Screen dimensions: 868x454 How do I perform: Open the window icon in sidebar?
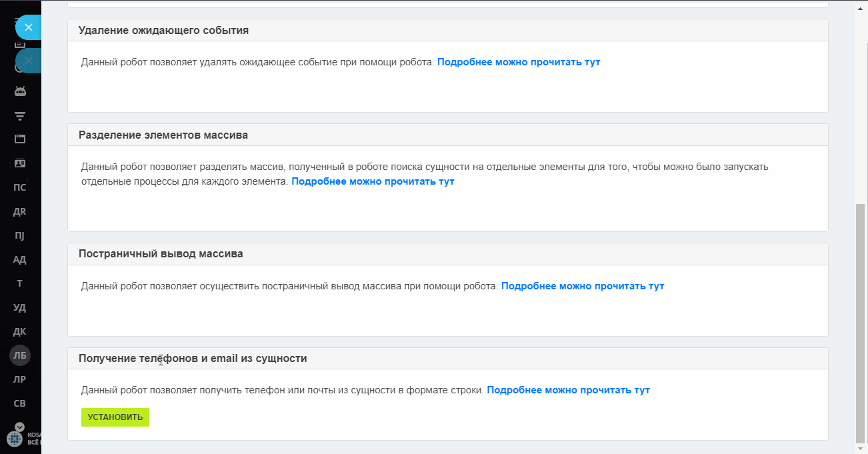click(x=20, y=139)
